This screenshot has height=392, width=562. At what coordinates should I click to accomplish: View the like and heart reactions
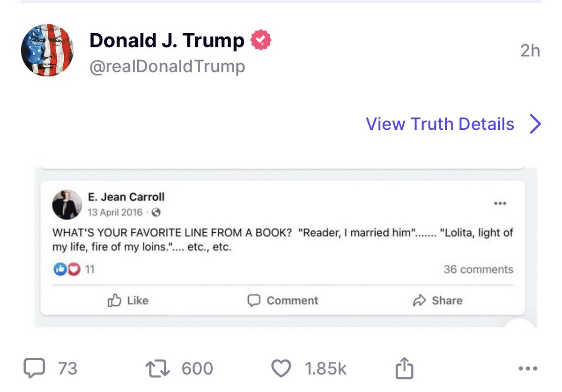click(x=67, y=269)
